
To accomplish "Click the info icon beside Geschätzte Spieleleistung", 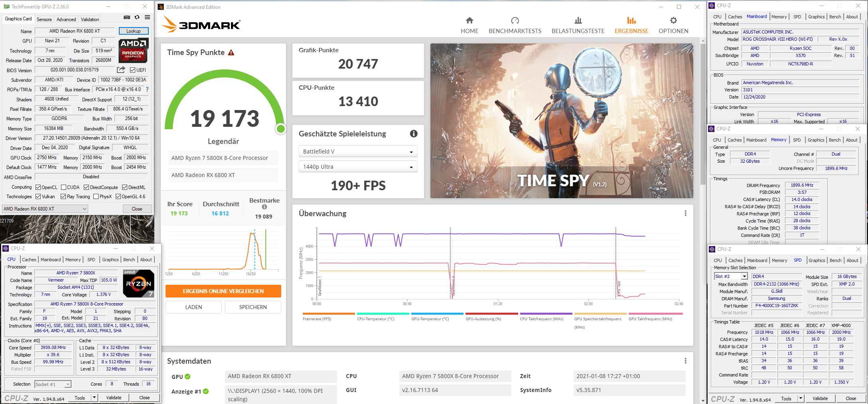I will point(414,134).
